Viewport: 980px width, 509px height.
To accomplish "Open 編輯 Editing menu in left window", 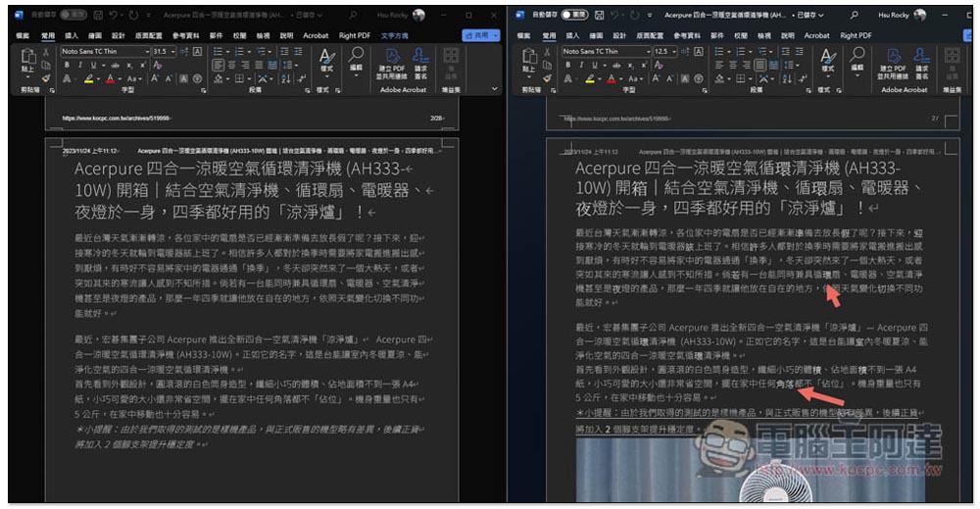I will (x=357, y=61).
